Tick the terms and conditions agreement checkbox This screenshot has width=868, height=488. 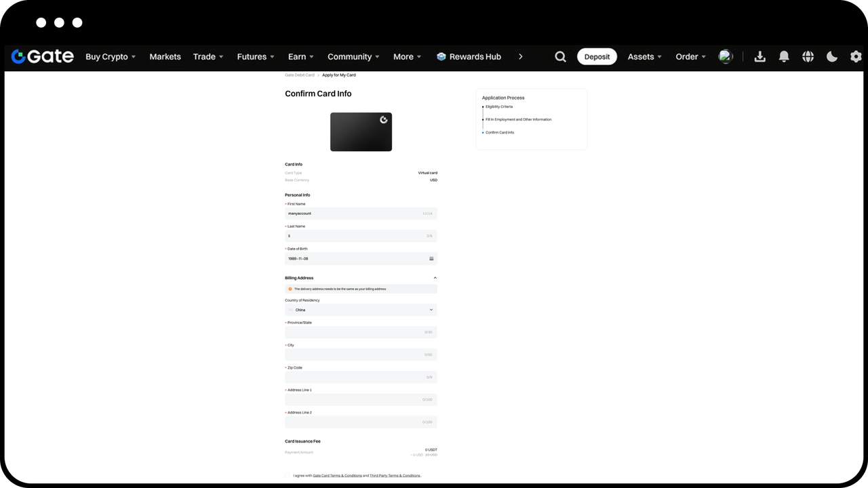288,476
